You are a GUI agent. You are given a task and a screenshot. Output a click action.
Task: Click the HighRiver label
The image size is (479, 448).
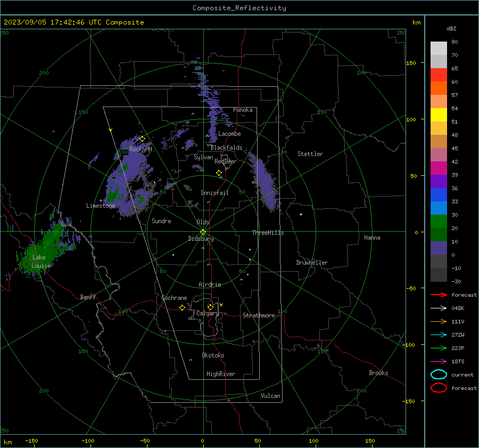[221, 374]
